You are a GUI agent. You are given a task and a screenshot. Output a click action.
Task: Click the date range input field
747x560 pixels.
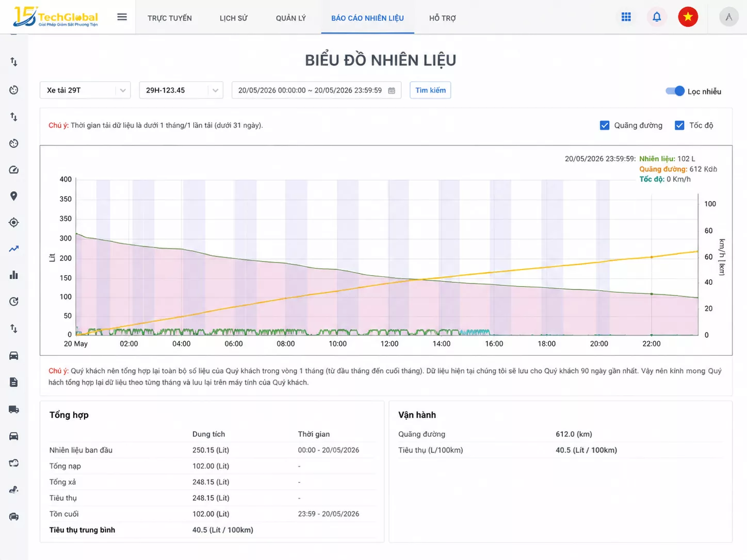tap(316, 90)
